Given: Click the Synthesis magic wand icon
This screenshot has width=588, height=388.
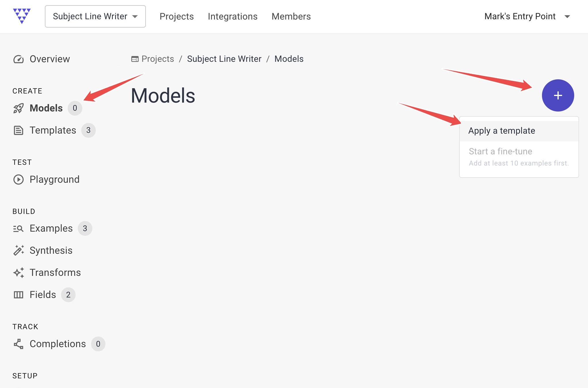Looking at the screenshot, I should click(18, 251).
